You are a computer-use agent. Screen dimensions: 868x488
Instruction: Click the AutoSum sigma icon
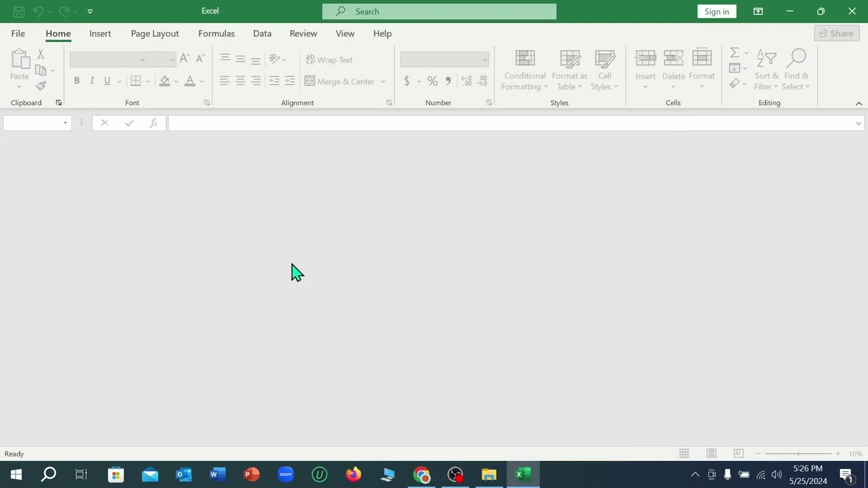click(734, 53)
